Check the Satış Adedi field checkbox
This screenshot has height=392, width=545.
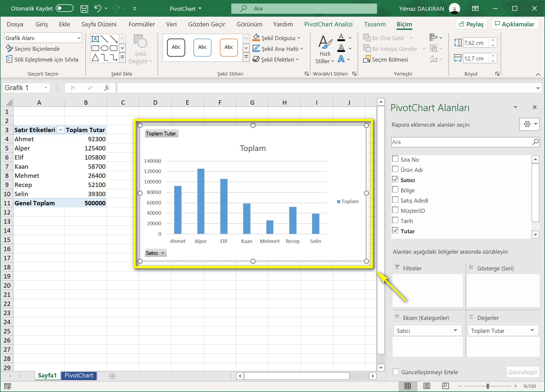395,200
